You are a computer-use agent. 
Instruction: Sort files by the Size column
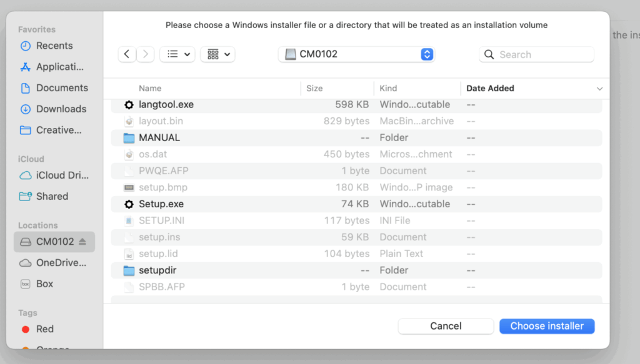pos(314,89)
